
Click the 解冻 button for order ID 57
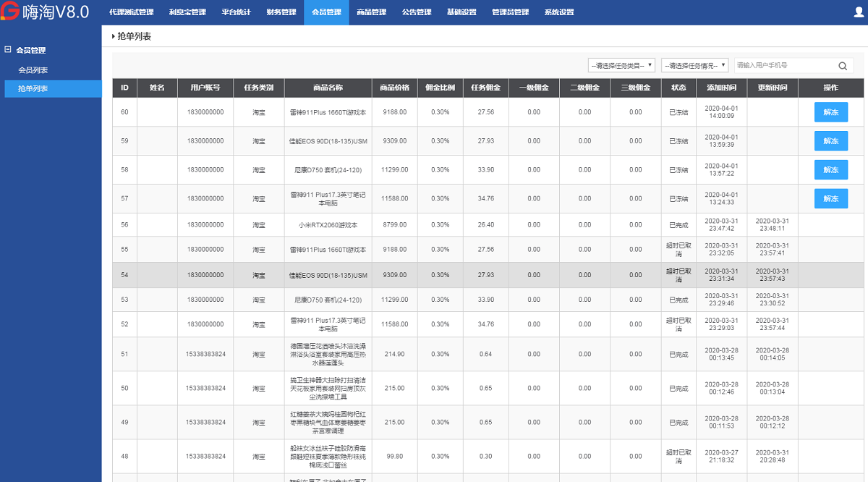coord(830,198)
